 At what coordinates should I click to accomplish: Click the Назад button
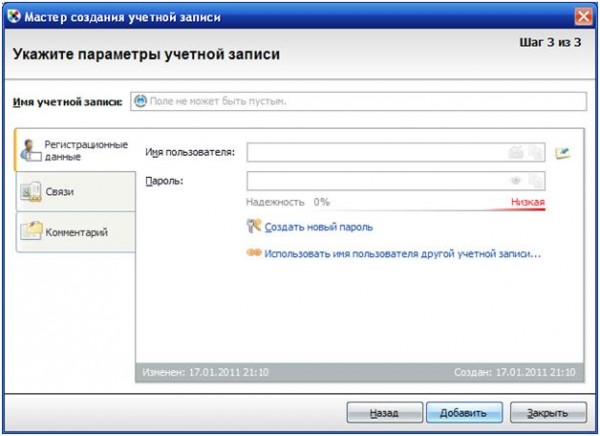[x=385, y=413]
